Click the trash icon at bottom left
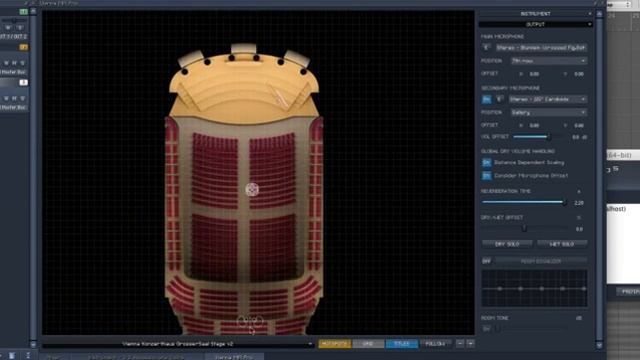The height and width of the screenshot is (360, 640). coord(12,356)
